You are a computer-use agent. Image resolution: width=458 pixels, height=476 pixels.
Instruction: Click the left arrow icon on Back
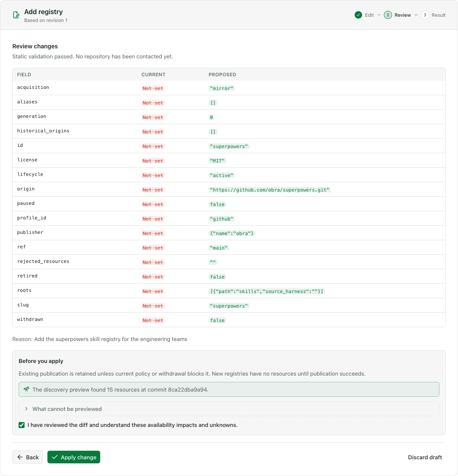click(20, 457)
